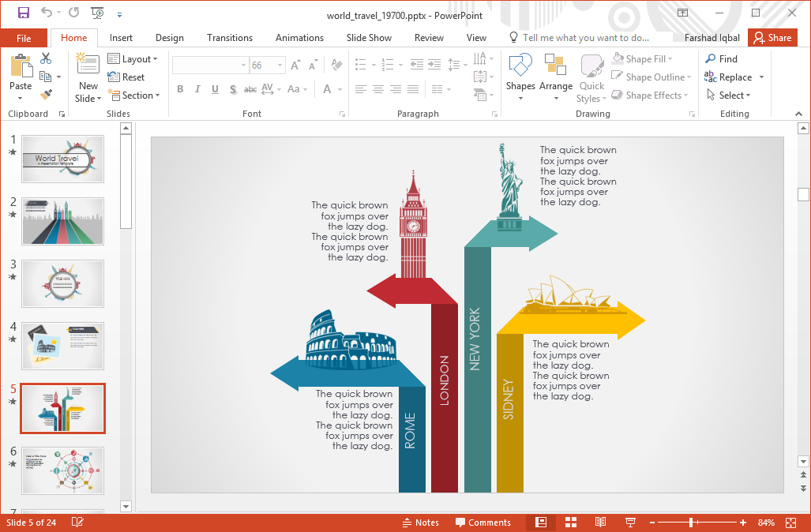Toggle bold formatting
This screenshot has height=532, width=811.
[180, 89]
